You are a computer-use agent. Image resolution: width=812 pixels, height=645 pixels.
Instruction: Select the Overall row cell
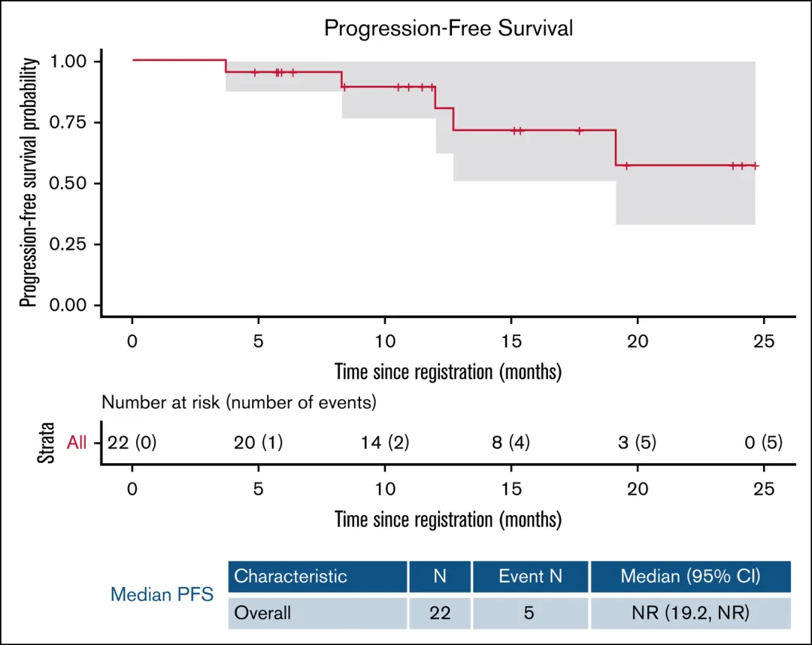coord(262,613)
